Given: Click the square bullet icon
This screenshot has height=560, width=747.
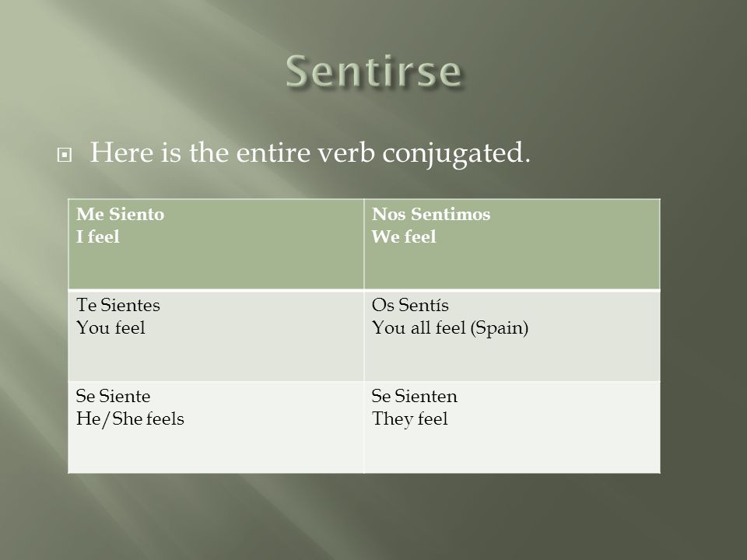Looking at the screenshot, I should coord(65,155).
